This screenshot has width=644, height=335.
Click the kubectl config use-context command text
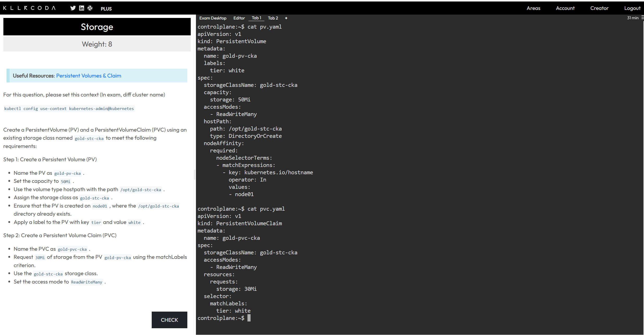click(x=69, y=109)
